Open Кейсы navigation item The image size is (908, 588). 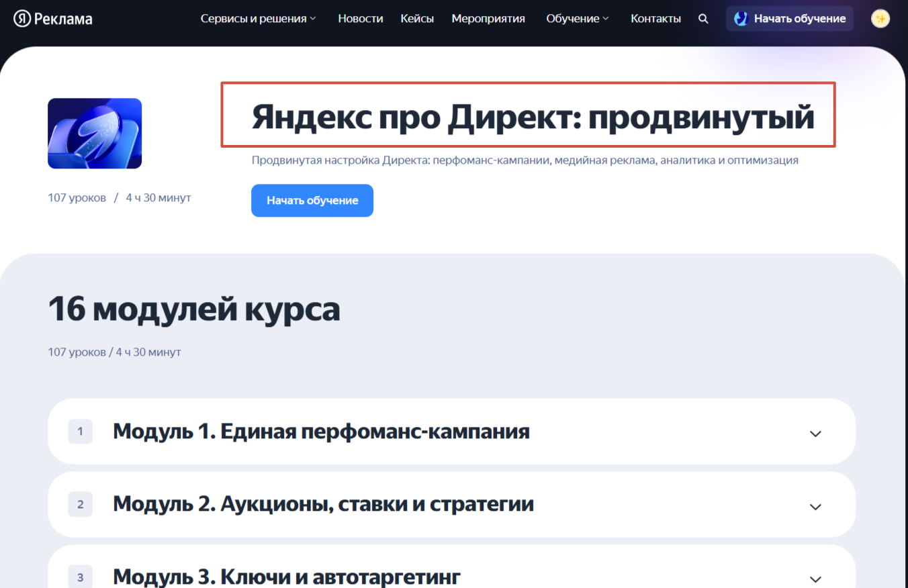pos(417,19)
